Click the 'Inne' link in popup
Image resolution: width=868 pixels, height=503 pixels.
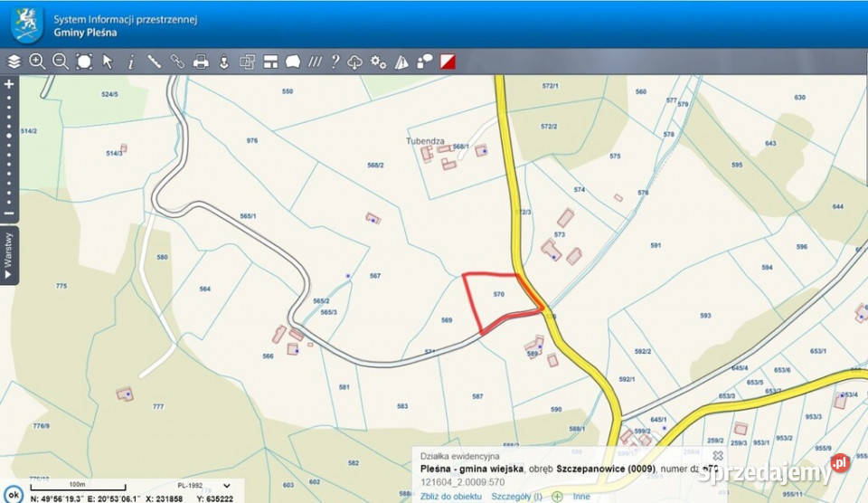581,497
